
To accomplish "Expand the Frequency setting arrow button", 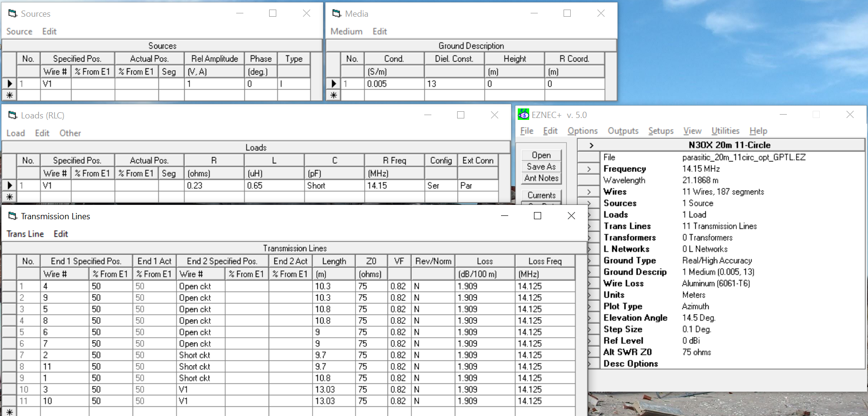I will (x=589, y=169).
